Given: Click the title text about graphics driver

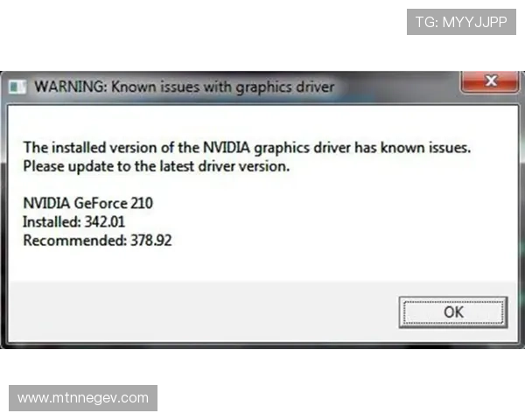Looking at the screenshot, I should (x=185, y=87).
